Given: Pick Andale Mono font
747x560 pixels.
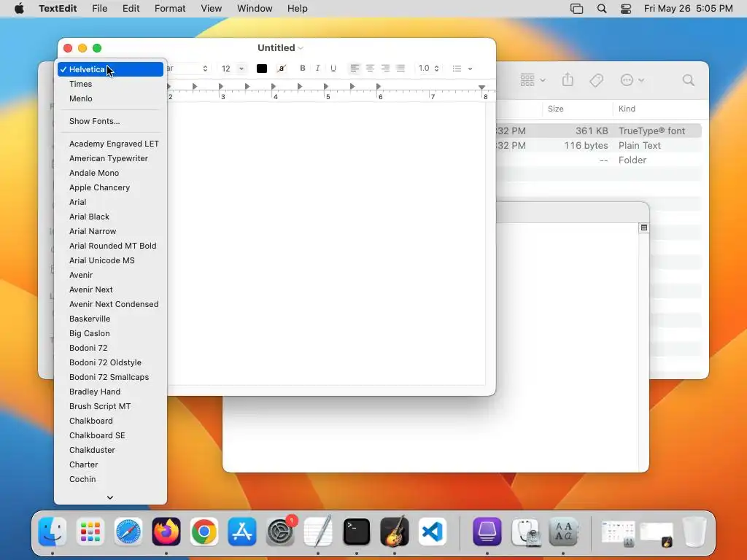Looking at the screenshot, I should (111, 173).
